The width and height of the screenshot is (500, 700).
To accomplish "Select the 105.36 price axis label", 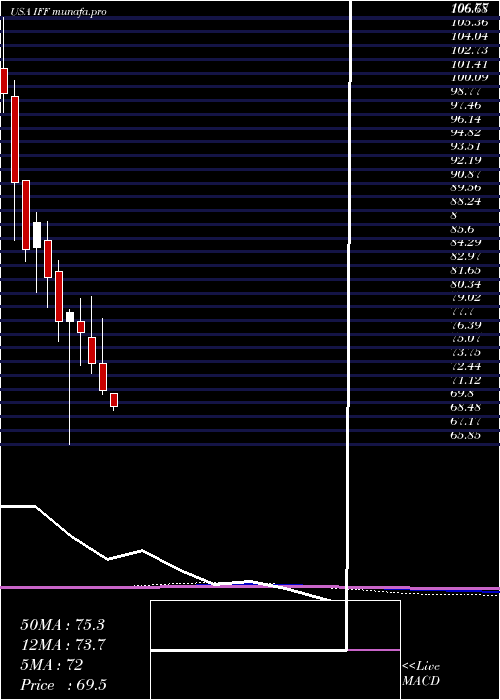I will point(469,22).
